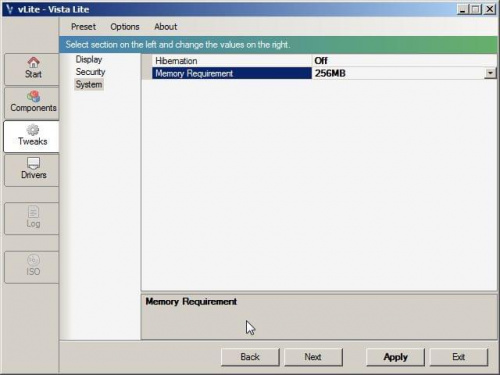Select the Memory Requirement row label

tap(231, 73)
